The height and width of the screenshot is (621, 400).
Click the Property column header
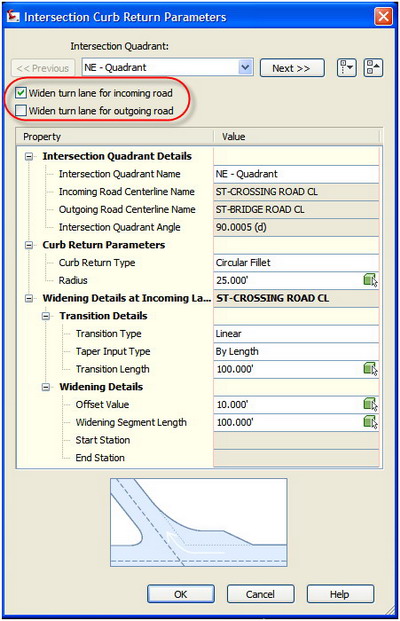115,137
